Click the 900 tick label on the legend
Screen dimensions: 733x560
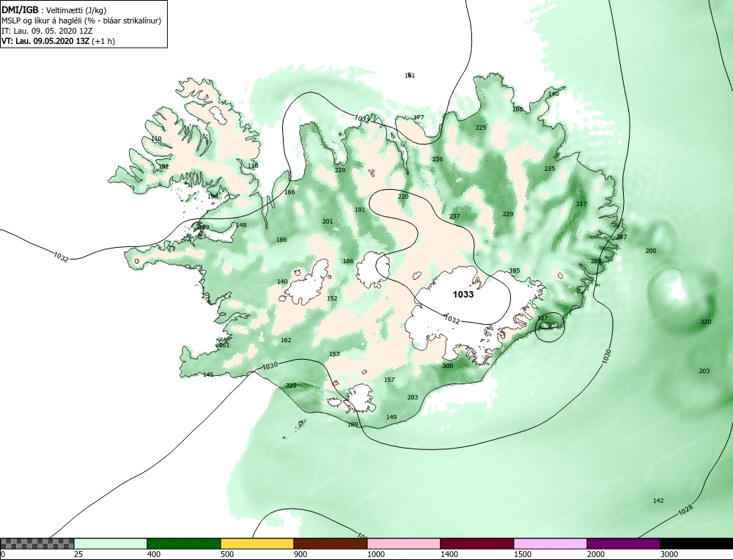[301, 554]
